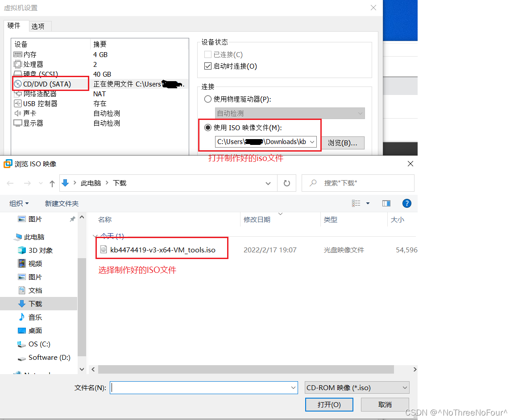Sort files by 修改日期 column
Screen dimensions: 514x420
point(257,219)
